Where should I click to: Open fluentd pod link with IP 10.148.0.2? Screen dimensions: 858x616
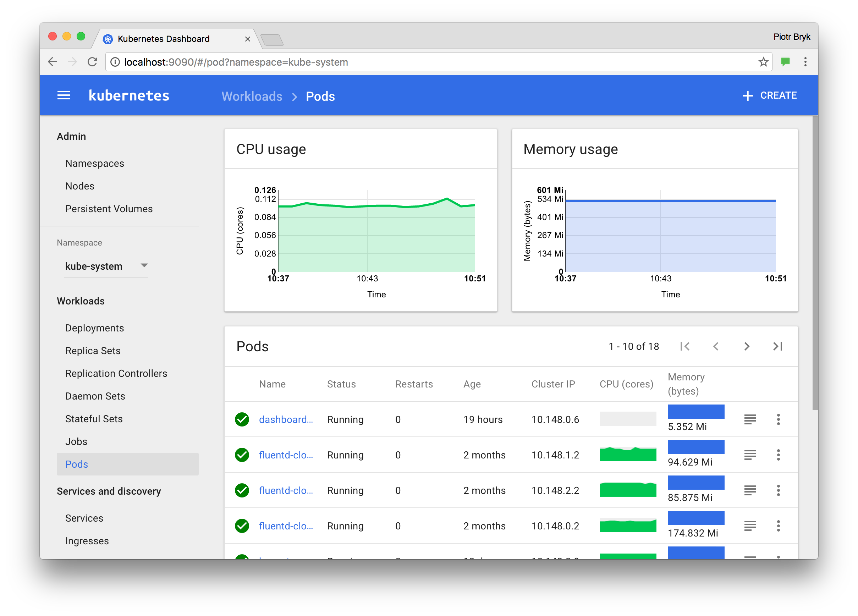coord(286,526)
